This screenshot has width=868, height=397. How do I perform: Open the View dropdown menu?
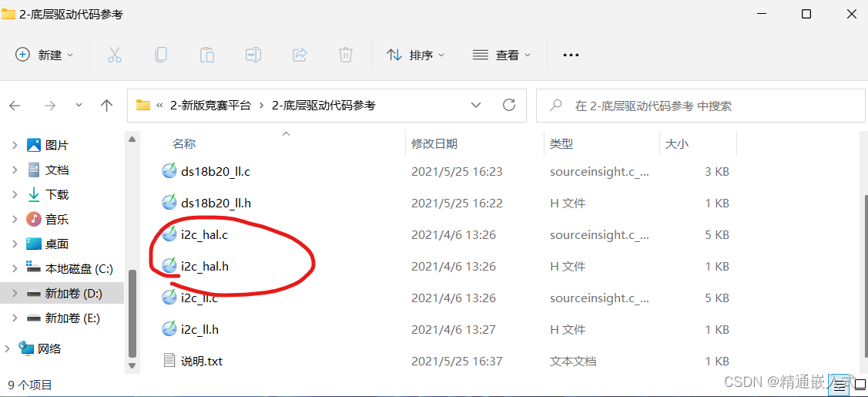tap(501, 55)
